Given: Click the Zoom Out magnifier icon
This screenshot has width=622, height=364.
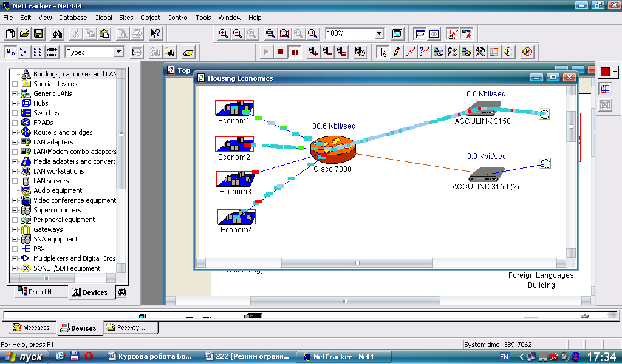Looking at the screenshot, I should 238,33.
